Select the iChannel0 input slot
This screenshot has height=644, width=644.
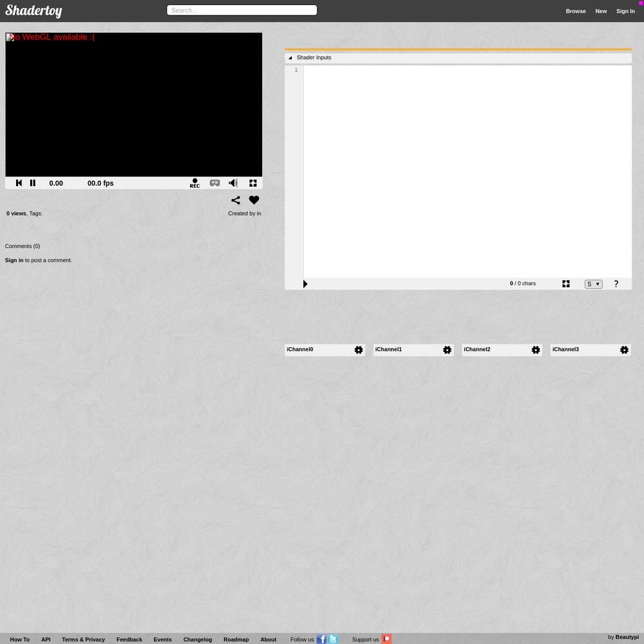click(325, 350)
